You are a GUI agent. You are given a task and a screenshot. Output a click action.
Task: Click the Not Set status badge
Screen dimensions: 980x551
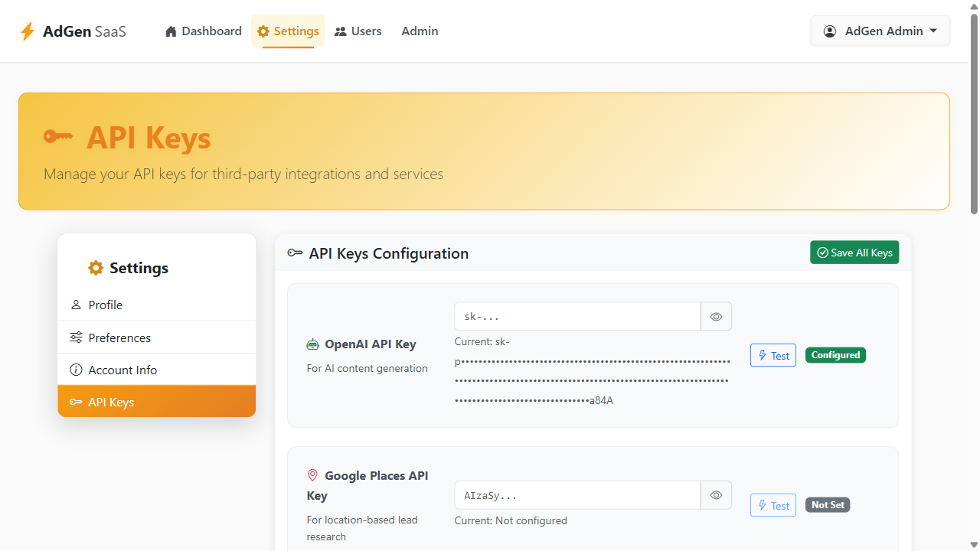(x=828, y=505)
